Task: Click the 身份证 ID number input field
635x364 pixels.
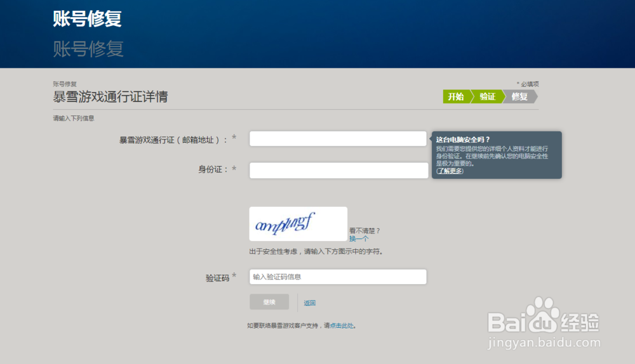Action: pyautogui.click(x=339, y=171)
